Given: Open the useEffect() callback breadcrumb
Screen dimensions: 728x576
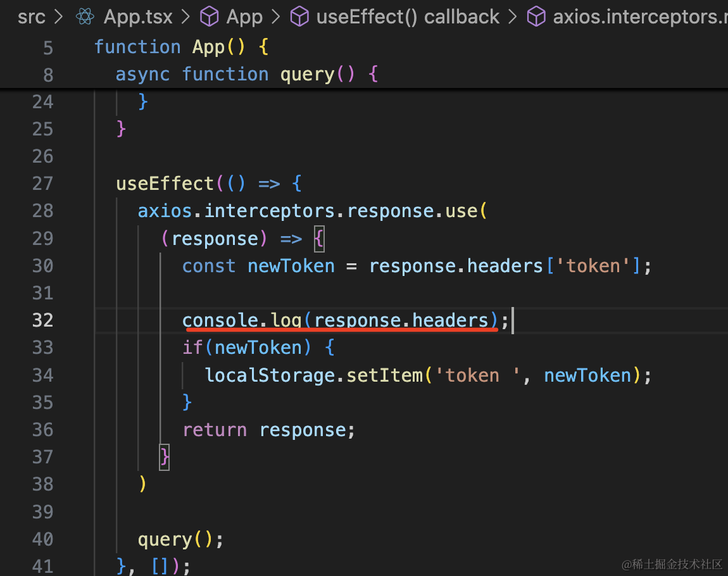Looking at the screenshot, I should coord(408,17).
